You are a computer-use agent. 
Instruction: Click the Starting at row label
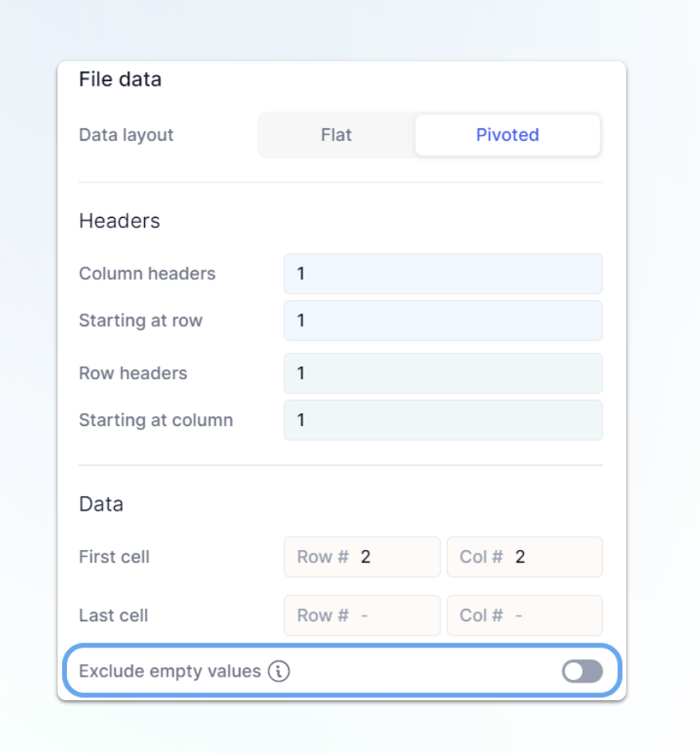(141, 320)
